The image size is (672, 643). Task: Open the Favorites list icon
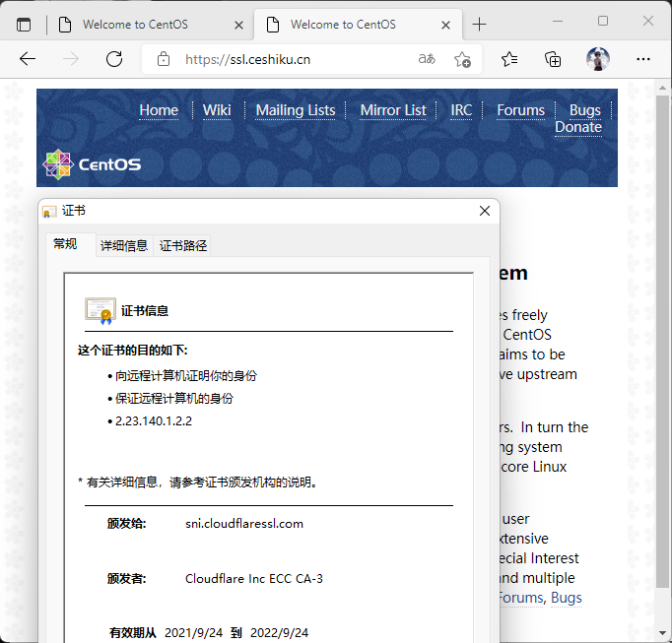[509, 59]
